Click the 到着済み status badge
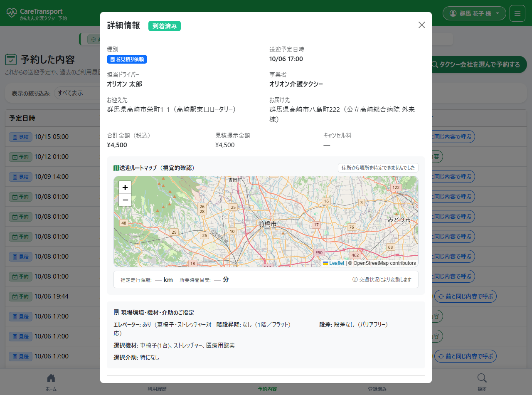 [x=165, y=26]
